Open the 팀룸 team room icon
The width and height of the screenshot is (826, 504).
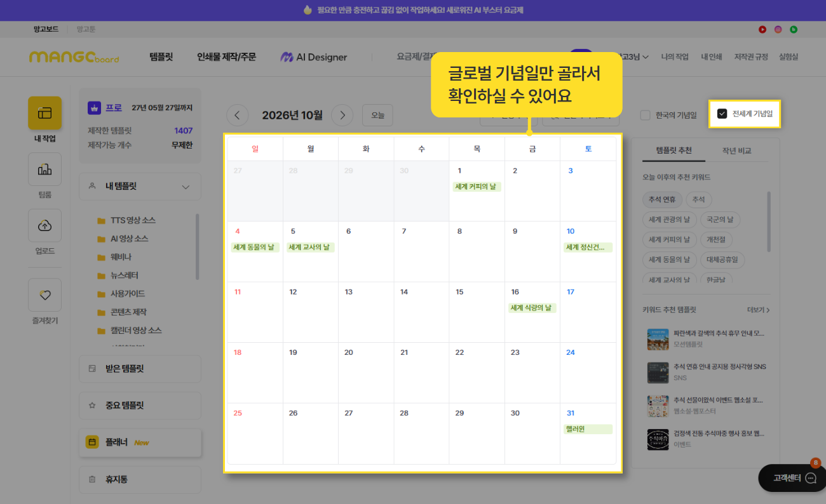[44, 169]
